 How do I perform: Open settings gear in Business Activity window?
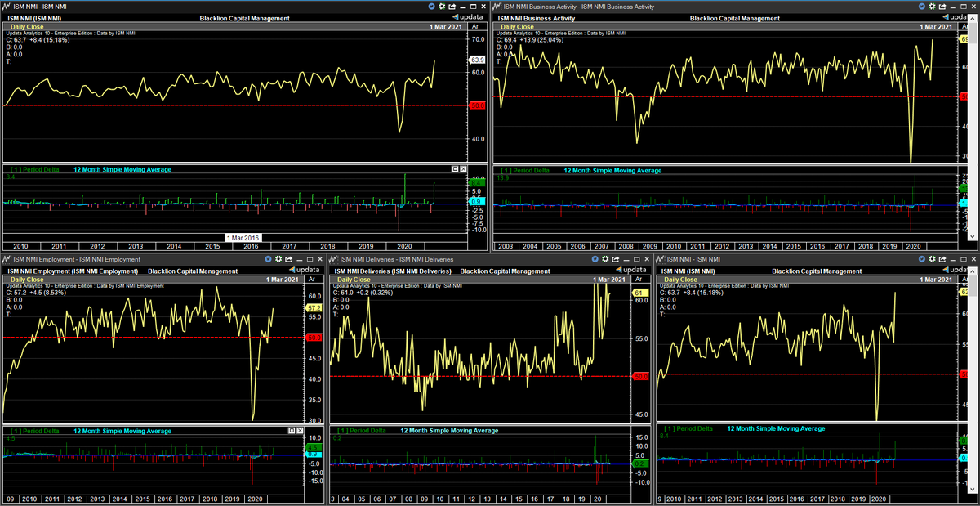coord(932,7)
